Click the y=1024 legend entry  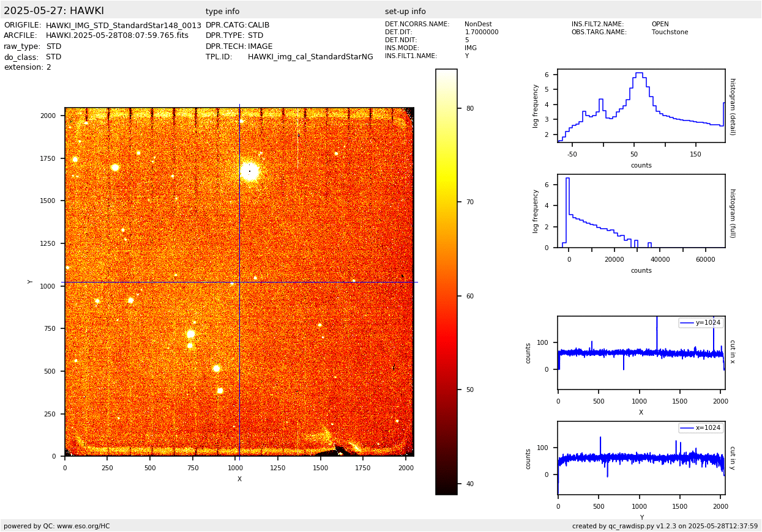pyautogui.click(x=701, y=323)
